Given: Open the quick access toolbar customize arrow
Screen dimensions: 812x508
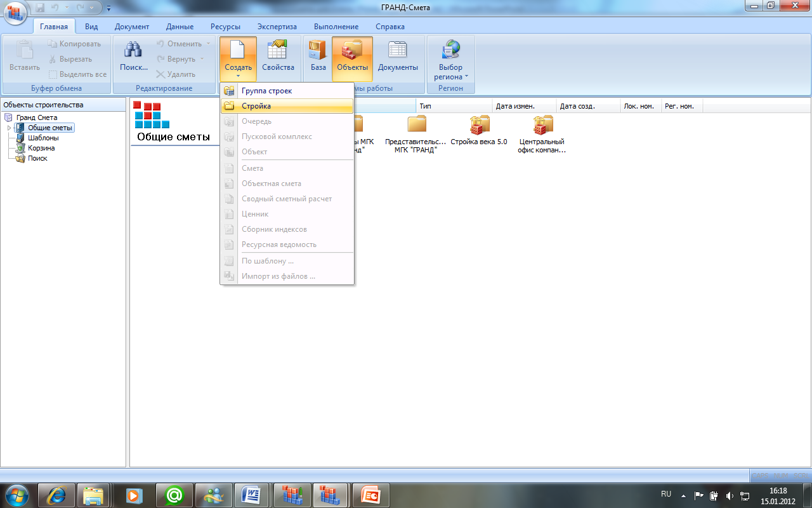Looking at the screenshot, I should [x=108, y=8].
